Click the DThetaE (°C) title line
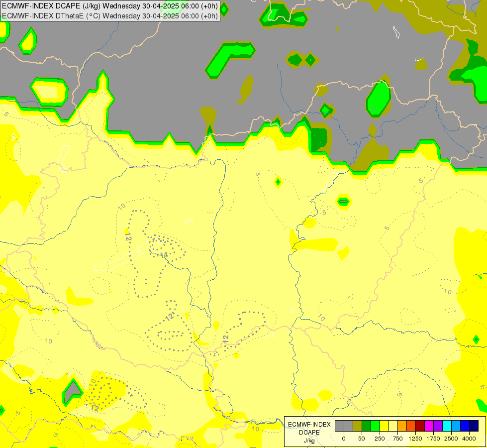Image resolution: width=487 pixels, height=448 pixels. tap(110, 15)
